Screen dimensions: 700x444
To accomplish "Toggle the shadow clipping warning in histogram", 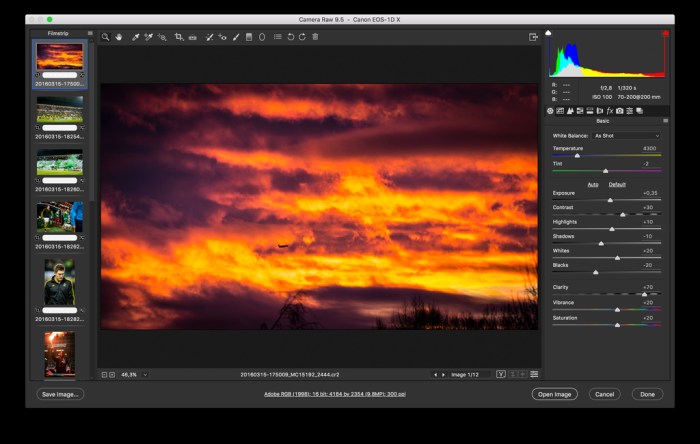I will [548, 33].
